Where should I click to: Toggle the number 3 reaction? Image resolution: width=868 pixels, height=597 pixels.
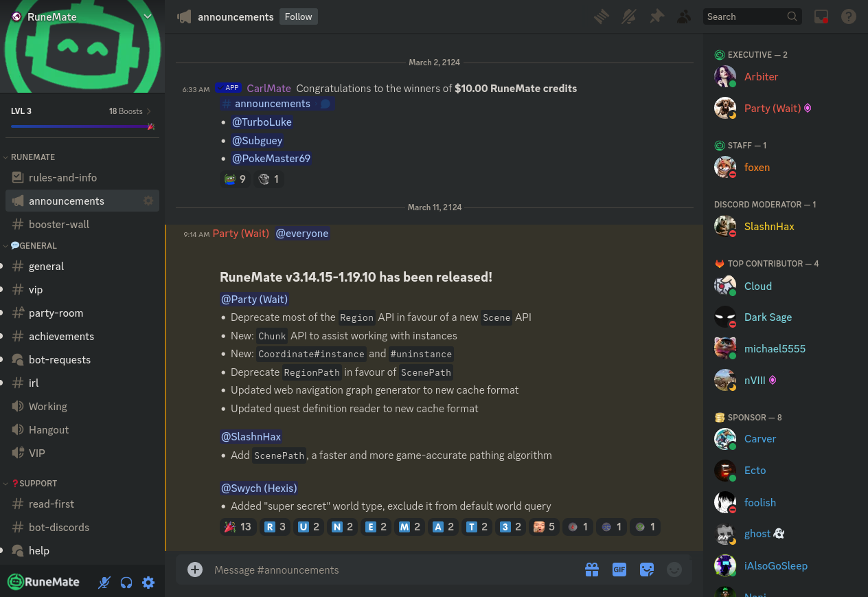pyautogui.click(x=511, y=527)
